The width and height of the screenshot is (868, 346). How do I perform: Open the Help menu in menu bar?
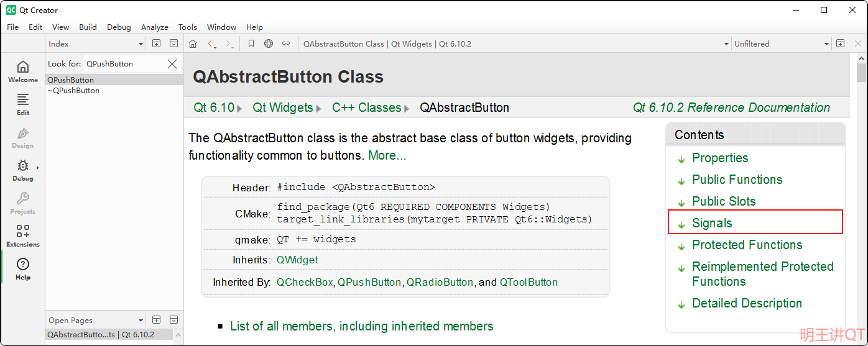[254, 27]
